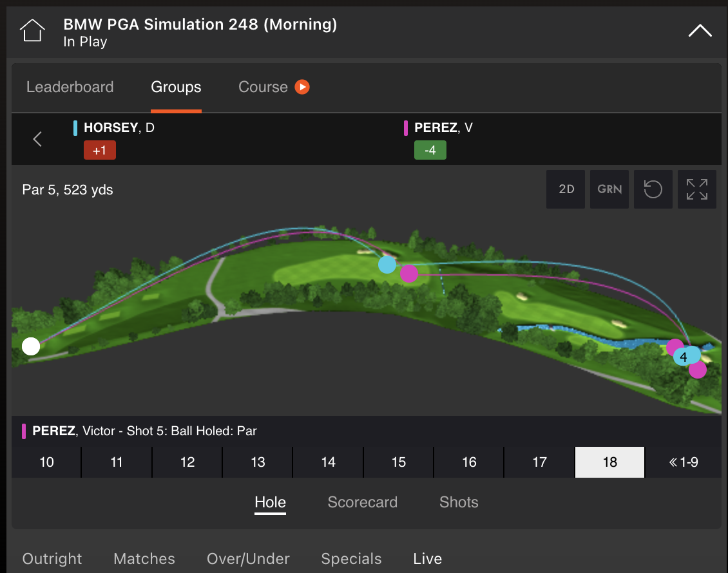728x573 pixels.
Task: Select the blue ball marker numbered 4
Action: coord(685,355)
